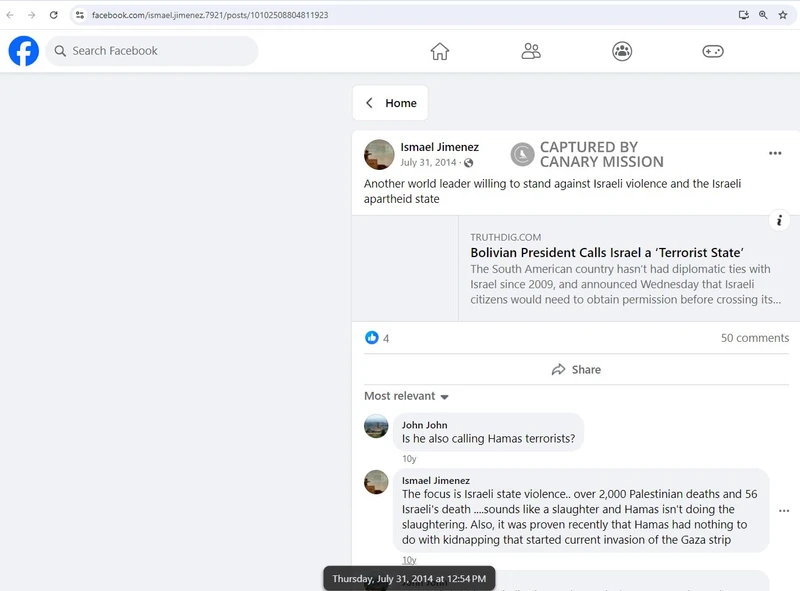Viewport: 800px width, 591px height.
Task: Open the Groups icon in top navigation
Action: coord(622,51)
